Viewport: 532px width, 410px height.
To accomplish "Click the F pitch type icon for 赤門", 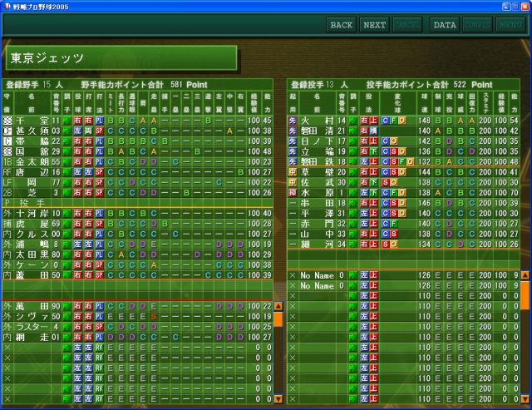I will 393,224.
